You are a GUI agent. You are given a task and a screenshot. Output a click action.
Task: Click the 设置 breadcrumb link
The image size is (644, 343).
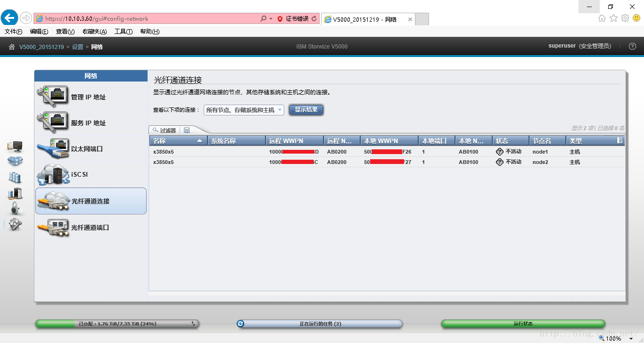point(77,47)
